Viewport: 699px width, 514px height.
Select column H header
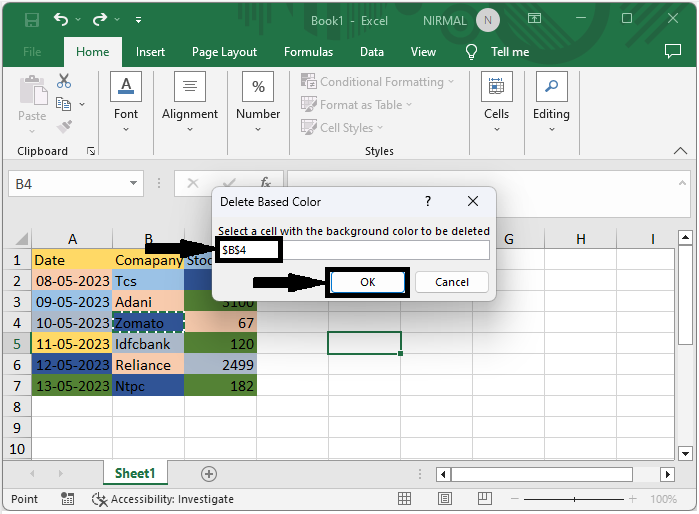[580, 239]
